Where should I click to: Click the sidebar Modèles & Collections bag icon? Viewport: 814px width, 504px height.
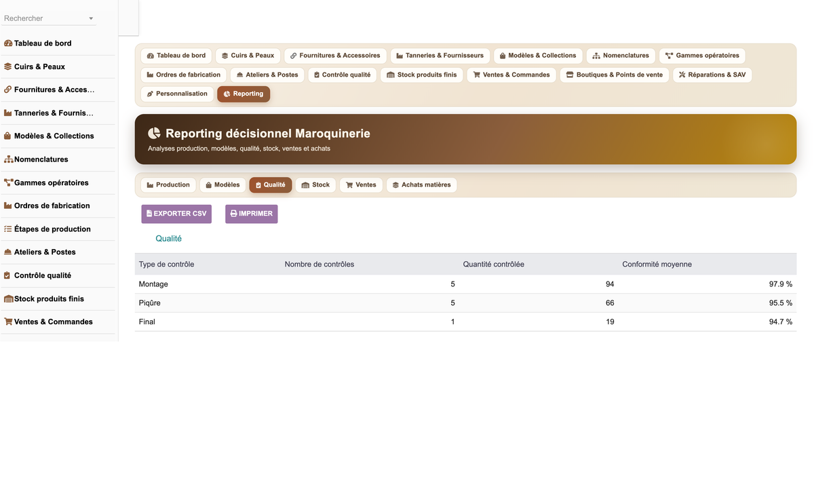pos(8,136)
